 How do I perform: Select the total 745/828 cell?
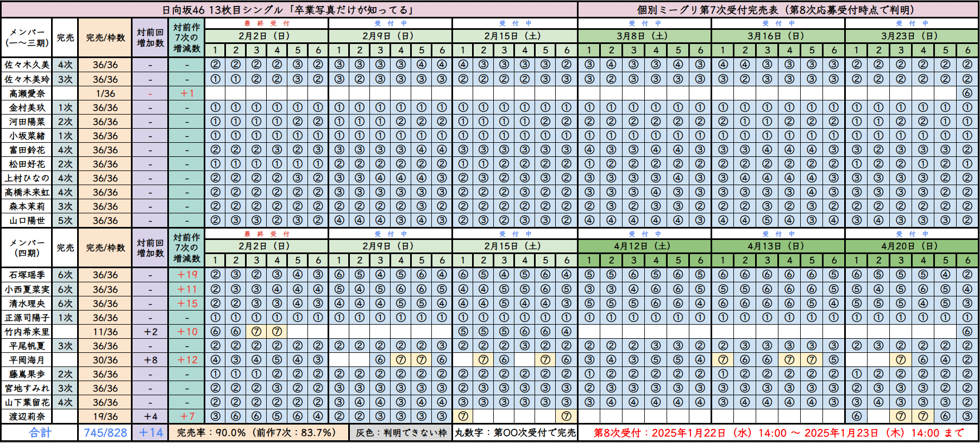[105, 433]
